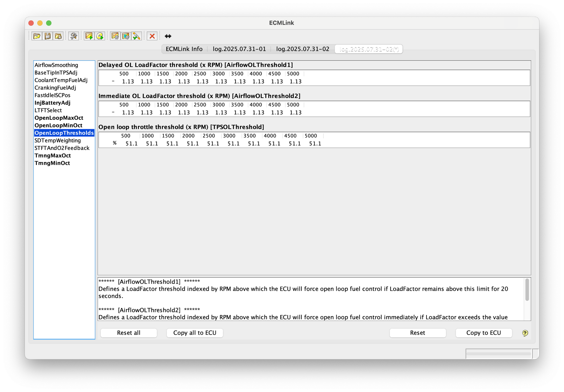Select OpenLoopMinOct in the list
Screen dimensions: 564x392
[64, 125]
